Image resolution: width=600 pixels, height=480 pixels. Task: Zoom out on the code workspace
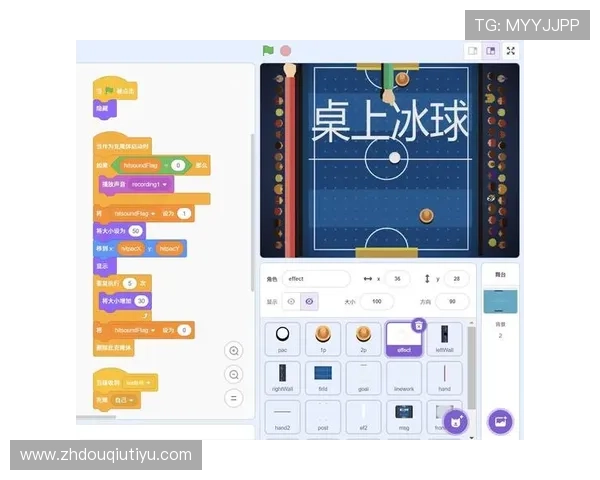[234, 375]
